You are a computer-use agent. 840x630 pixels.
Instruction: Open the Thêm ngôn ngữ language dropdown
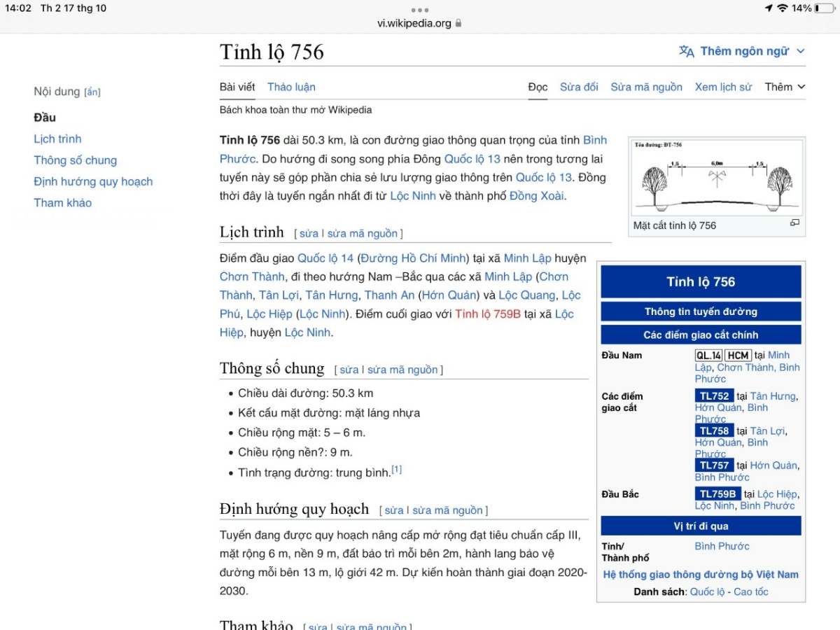coord(742,51)
